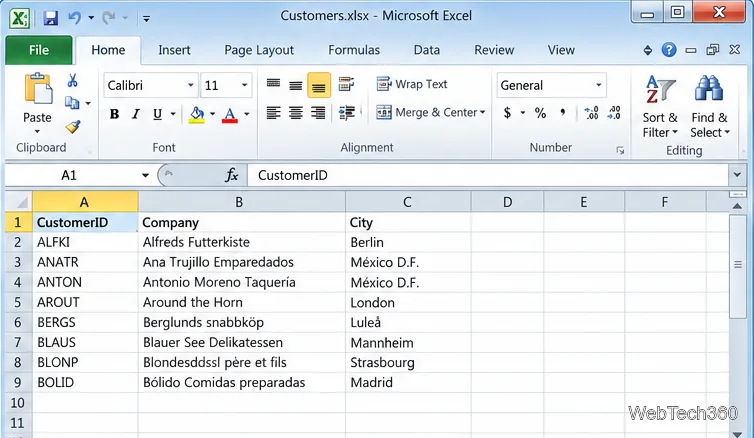Minimize the ribbon with caret icon
Viewport: 754px width, 438px height.
[648, 50]
